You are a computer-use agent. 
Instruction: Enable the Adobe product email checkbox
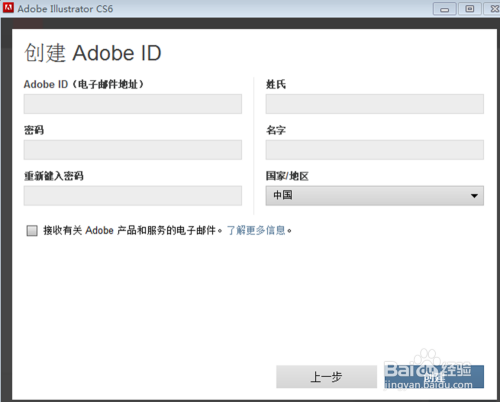[32, 231]
